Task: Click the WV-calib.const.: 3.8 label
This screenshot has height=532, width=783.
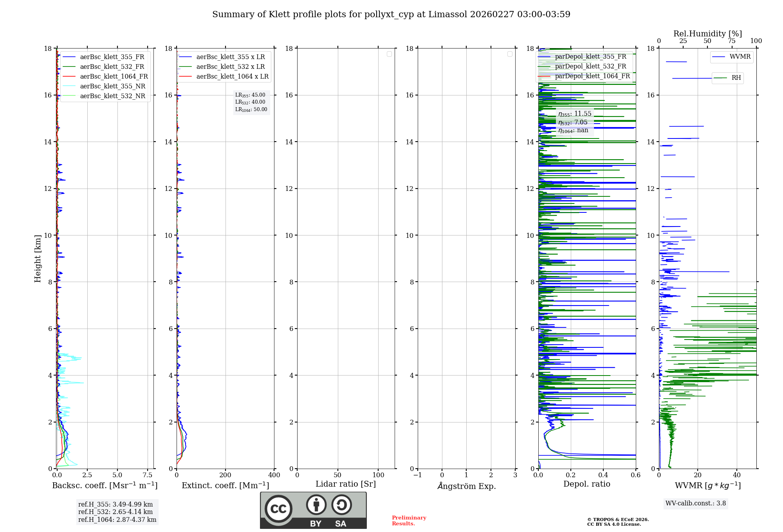Action: [x=695, y=503]
